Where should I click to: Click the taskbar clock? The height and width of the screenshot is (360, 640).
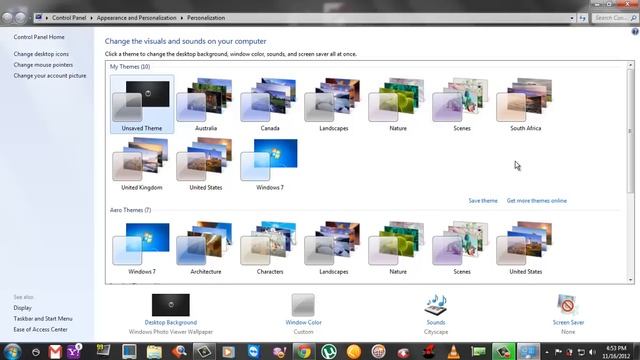pos(616,352)
